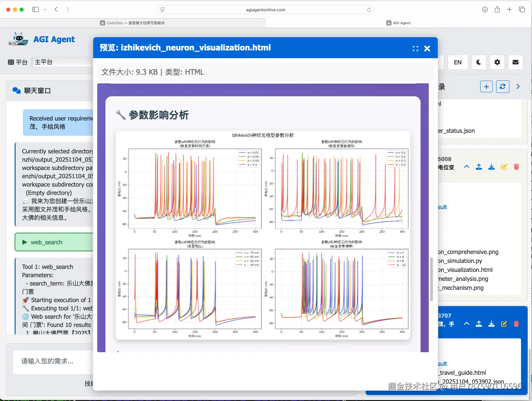Show Safari downloads
This screenshot has height=401, width=532.
point(485,10)
